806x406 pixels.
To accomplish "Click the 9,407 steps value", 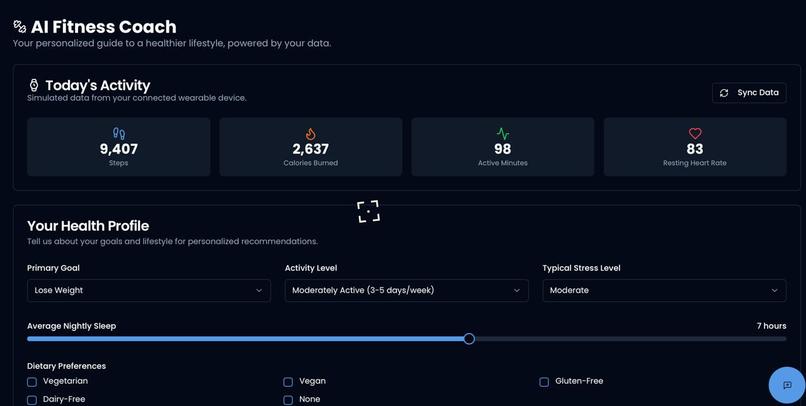I will pos(119,149).
